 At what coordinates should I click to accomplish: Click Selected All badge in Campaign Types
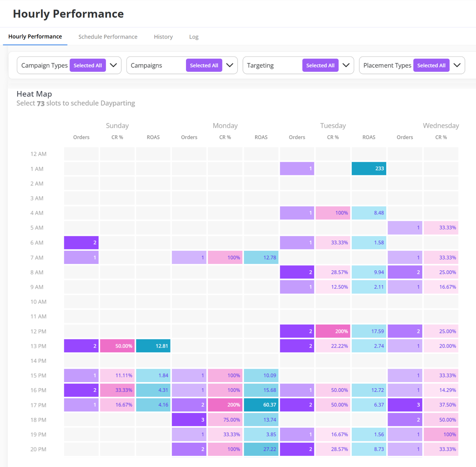click(x=87, y=65)
